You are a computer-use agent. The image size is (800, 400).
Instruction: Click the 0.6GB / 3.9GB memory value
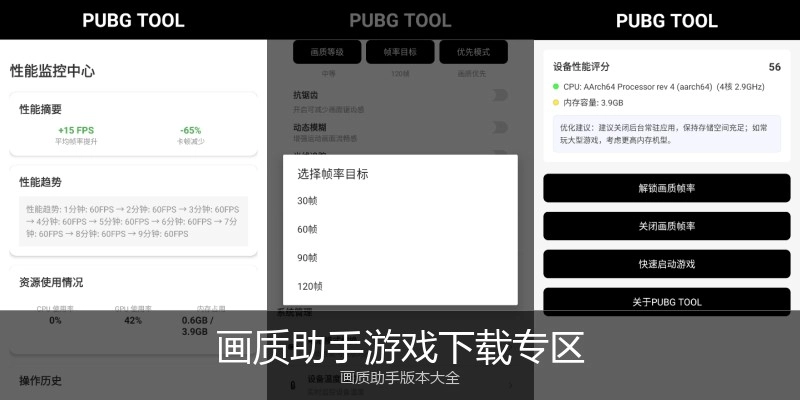tap(197, 326)
